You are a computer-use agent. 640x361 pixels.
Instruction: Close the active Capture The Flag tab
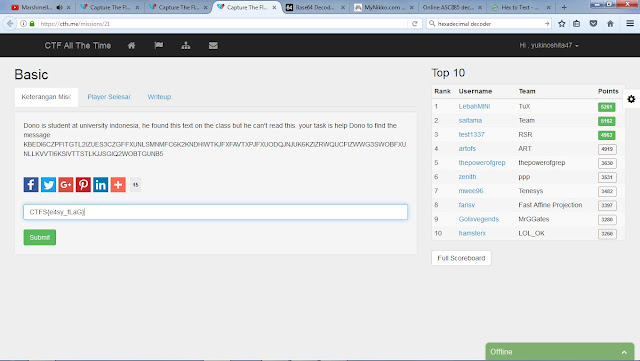pos(274,7)
